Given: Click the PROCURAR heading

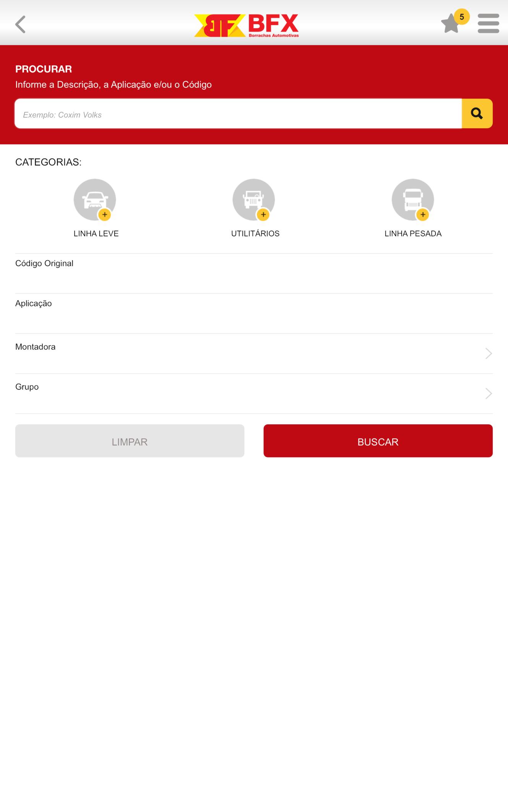Looking at the screenshot, I should (44, 69).
